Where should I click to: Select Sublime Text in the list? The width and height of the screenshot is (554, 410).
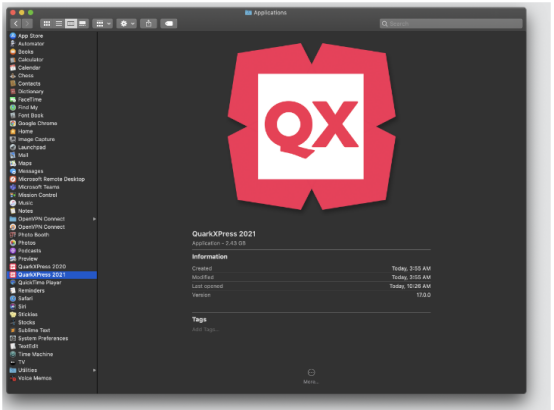click(52, 330)
